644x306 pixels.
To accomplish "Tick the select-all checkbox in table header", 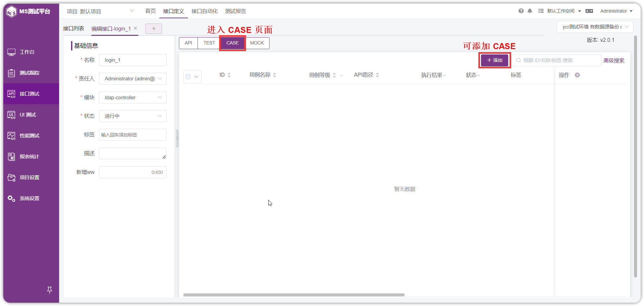I will [x=188, y=77].
